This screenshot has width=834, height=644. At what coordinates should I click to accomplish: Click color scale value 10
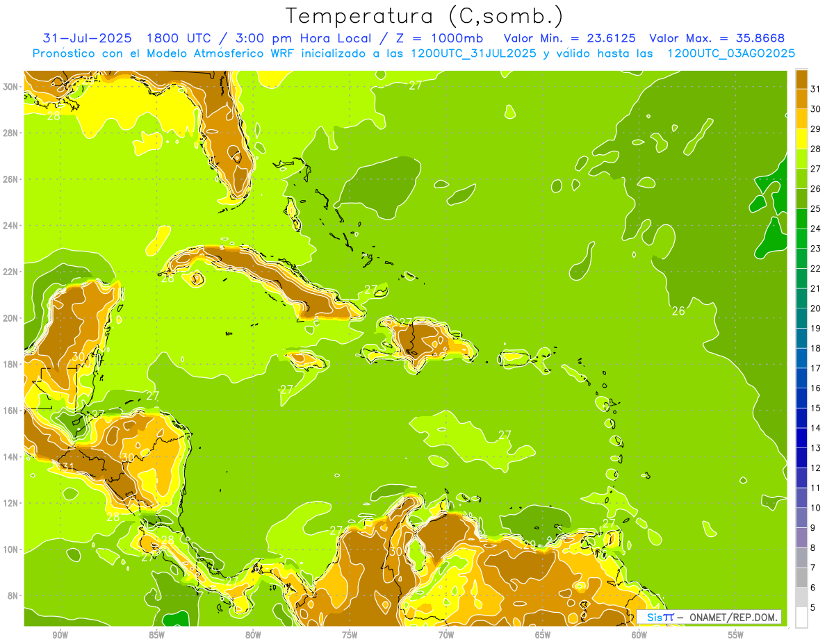click(816, 508)
